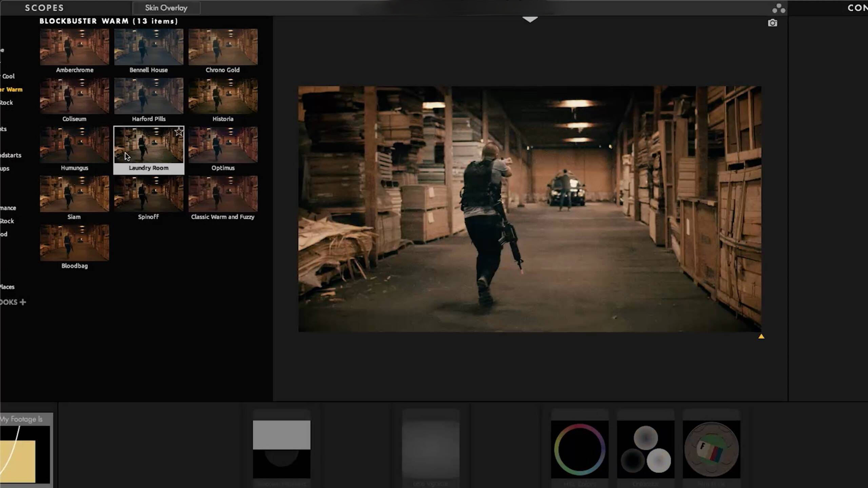Image resolution: width=868 pixels, height=488 pixels.
Task: Add a custom looks folder with plus
Action: 23,302
